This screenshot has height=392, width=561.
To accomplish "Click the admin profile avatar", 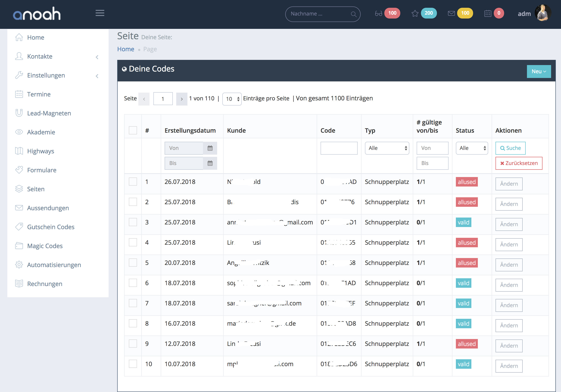I will coord(543,13).
